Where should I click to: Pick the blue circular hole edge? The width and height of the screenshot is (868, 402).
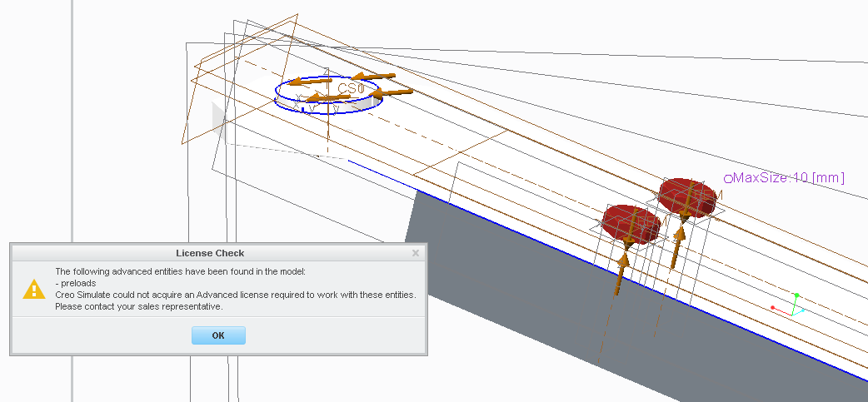click(x=329, y=95)
